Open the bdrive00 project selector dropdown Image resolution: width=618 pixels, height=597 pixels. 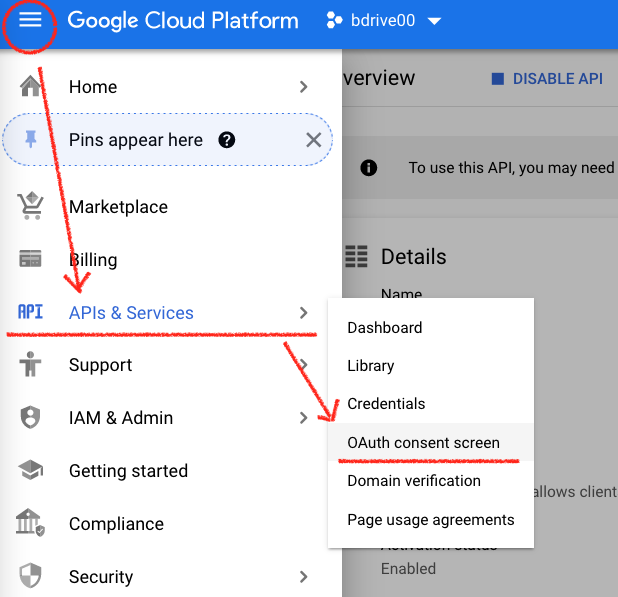385,21
